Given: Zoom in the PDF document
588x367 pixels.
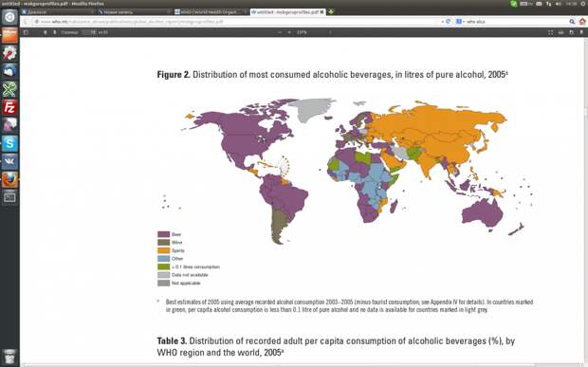Looking at the screenshot, I should [x=288, y=32].
